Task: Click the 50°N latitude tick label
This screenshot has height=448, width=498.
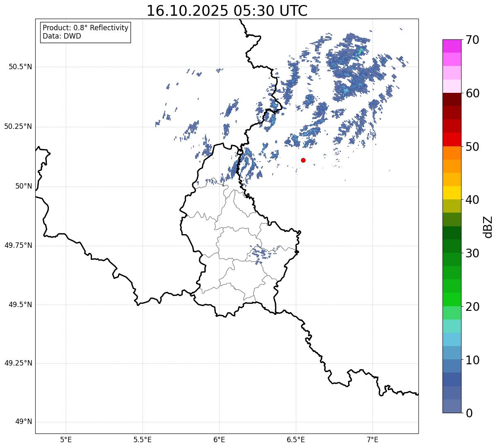Action: pos(24,186)
